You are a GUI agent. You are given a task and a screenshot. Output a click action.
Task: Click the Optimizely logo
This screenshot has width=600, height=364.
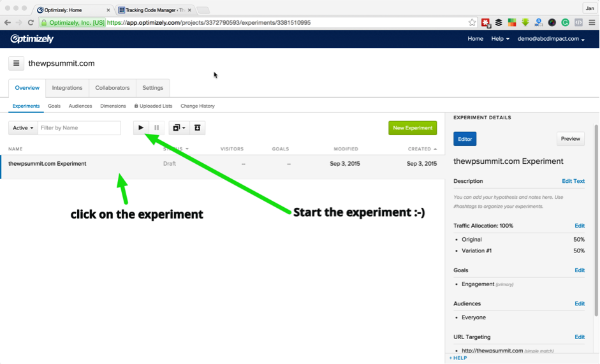(x=32, y=39)
